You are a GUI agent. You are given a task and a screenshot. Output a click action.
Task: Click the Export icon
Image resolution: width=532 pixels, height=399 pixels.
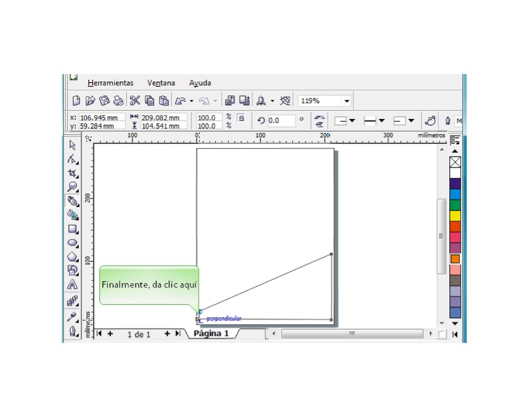tap(245, 101)
